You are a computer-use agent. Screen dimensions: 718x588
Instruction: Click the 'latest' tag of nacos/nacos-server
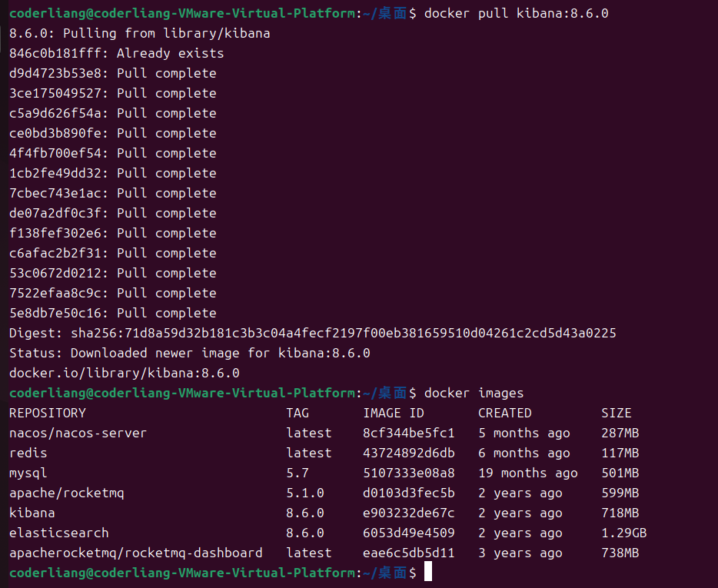tap(309, 434)
